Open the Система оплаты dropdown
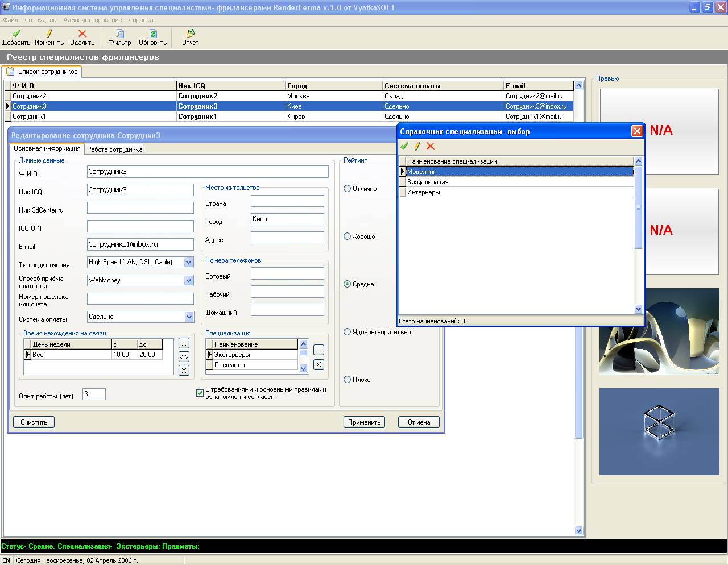Image resolution: width=728 pixels, height=565 pixels. (189, 317)
